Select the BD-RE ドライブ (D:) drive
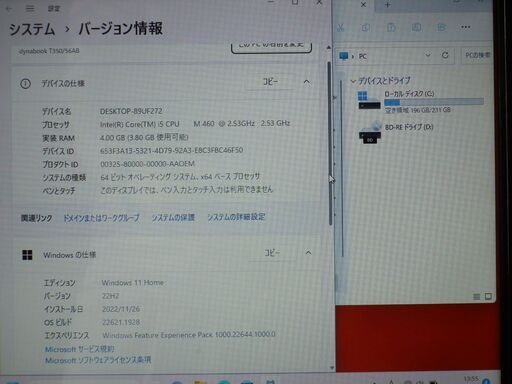The image size is (512, 384). pos(396,132)
